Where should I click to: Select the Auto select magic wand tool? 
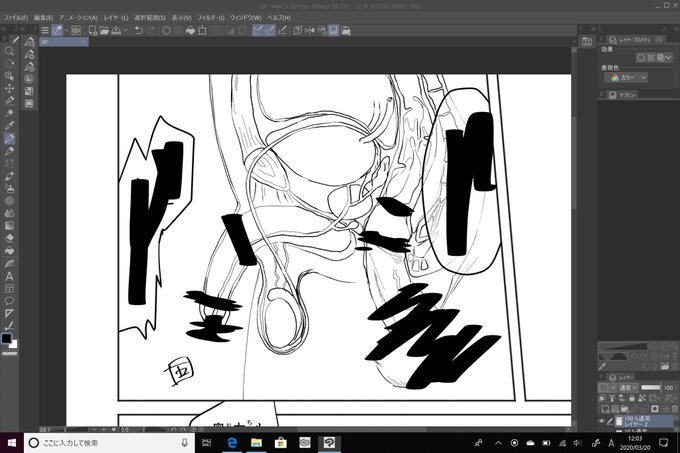point(9,113)
